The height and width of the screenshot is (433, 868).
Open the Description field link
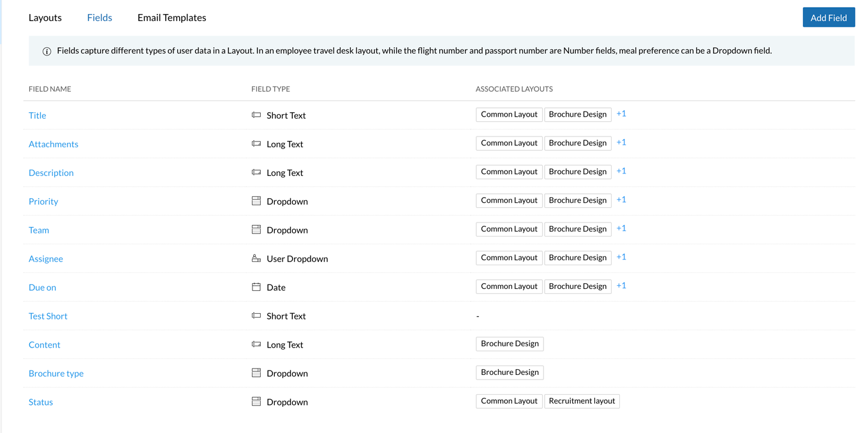pos(51,173)
